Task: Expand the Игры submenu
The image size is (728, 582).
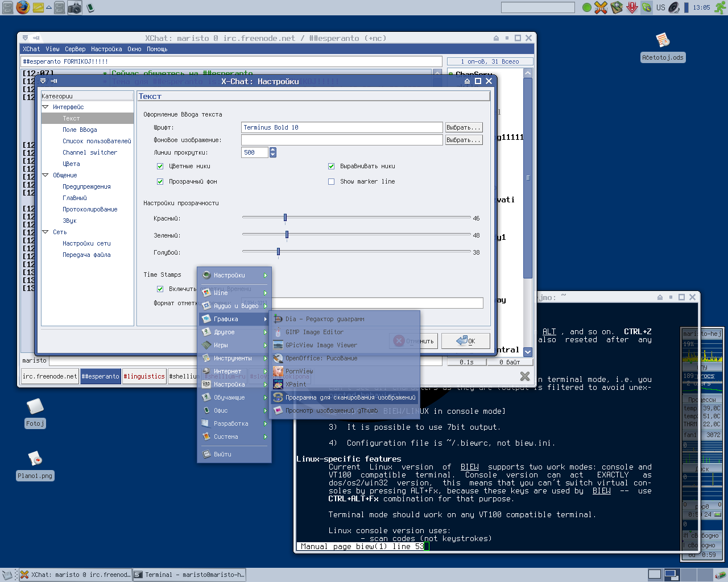Action: click(x=234, y=345)
